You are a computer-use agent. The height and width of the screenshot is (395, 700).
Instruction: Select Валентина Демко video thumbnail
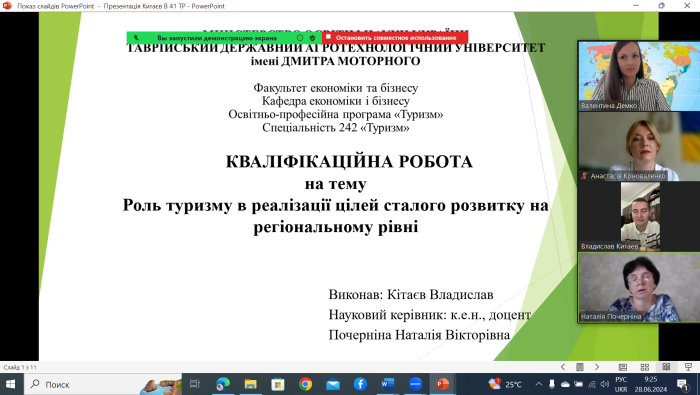639,76
